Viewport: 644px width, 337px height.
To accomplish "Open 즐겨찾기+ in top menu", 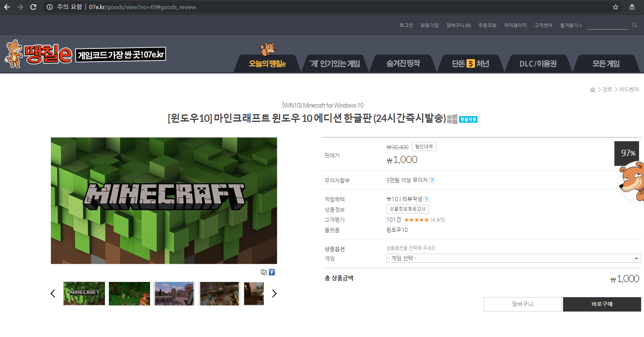I will (571, 25).
